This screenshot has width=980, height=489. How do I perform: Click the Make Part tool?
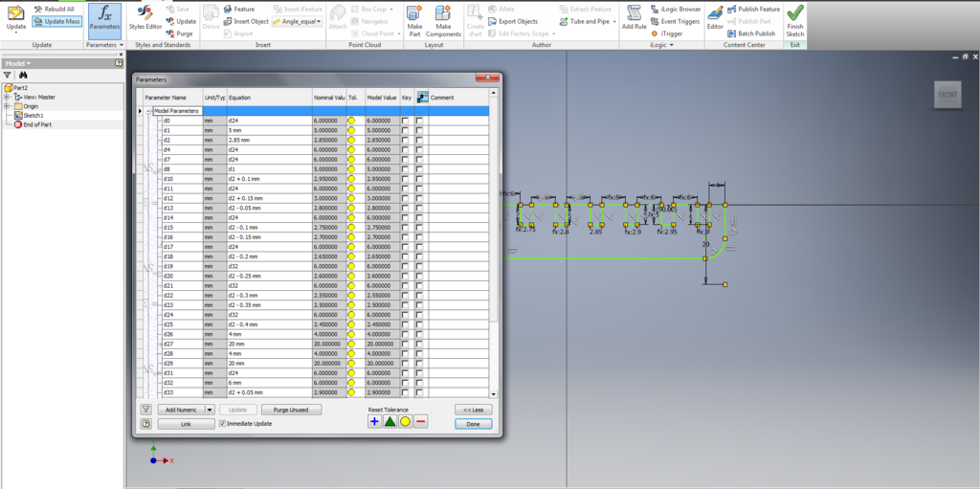click(414, 20)
